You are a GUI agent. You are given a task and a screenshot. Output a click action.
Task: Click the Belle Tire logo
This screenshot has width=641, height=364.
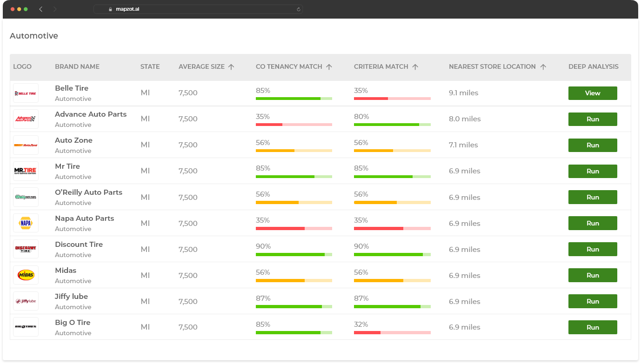(x=26, y=93)
